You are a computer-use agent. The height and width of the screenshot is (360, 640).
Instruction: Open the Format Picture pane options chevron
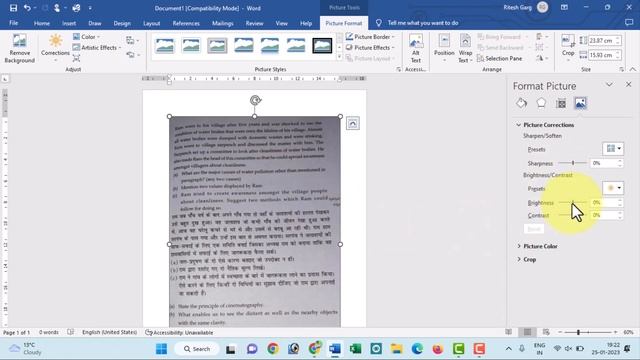[x=609, y=84]
